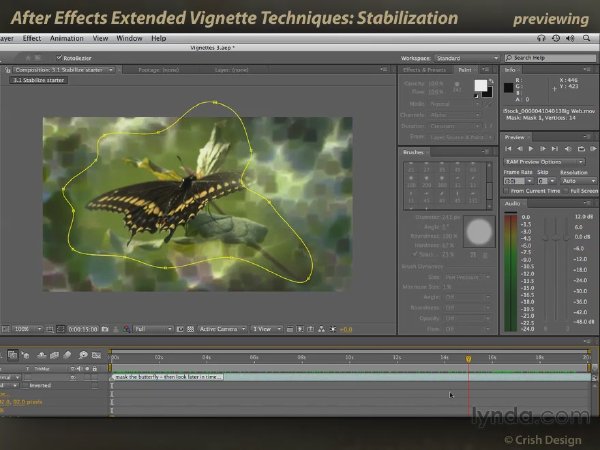This screenshot has width=600, height=450.
Task: Play the composition in Preview panel
Action: [x=531, y=148]
